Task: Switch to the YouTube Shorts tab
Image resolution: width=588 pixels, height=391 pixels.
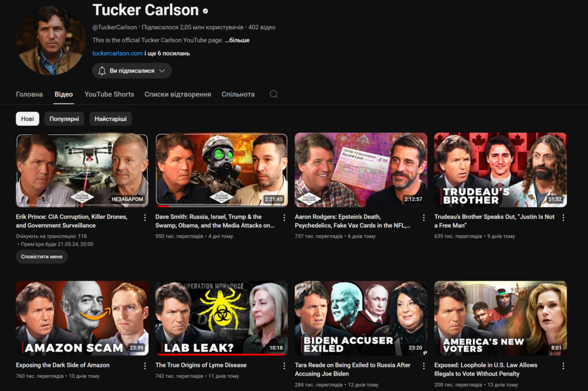Action: coord(109,94)
